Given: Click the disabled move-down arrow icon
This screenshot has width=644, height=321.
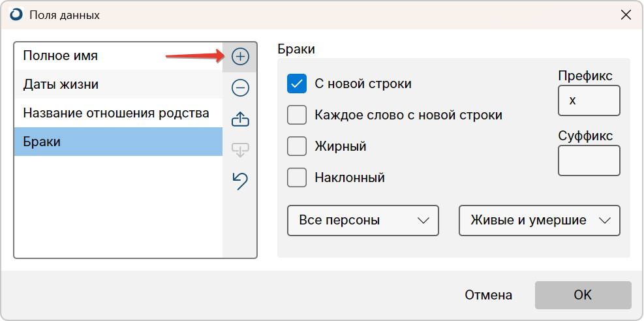Looking at the screenshot, I should coord(240,150).
